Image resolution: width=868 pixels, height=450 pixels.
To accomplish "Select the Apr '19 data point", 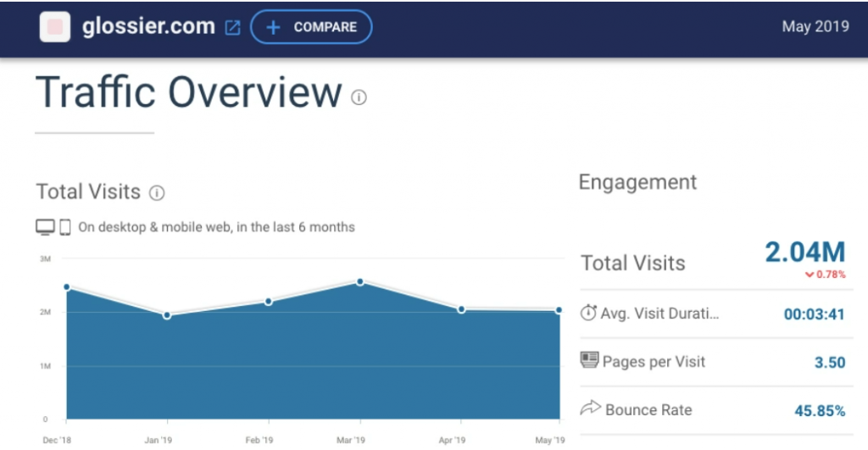I will pyautogui.click(x=461, y=309).
